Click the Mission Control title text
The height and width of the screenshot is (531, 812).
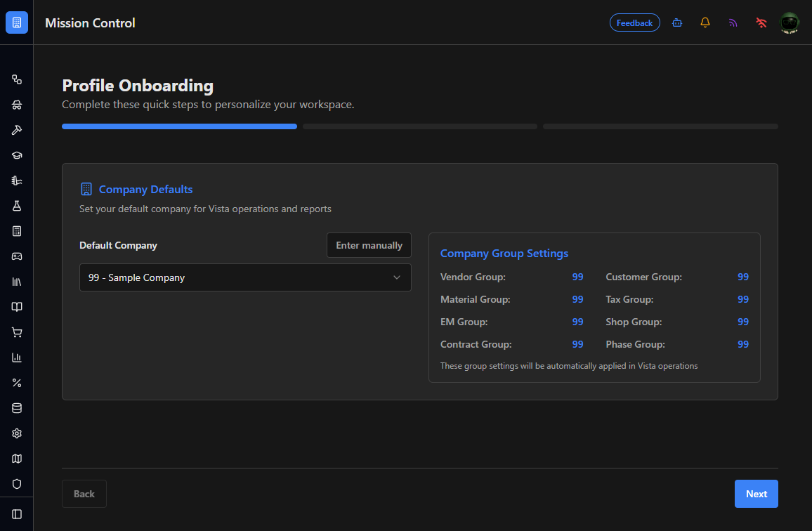pyautogui.click(x=90, y=22)
